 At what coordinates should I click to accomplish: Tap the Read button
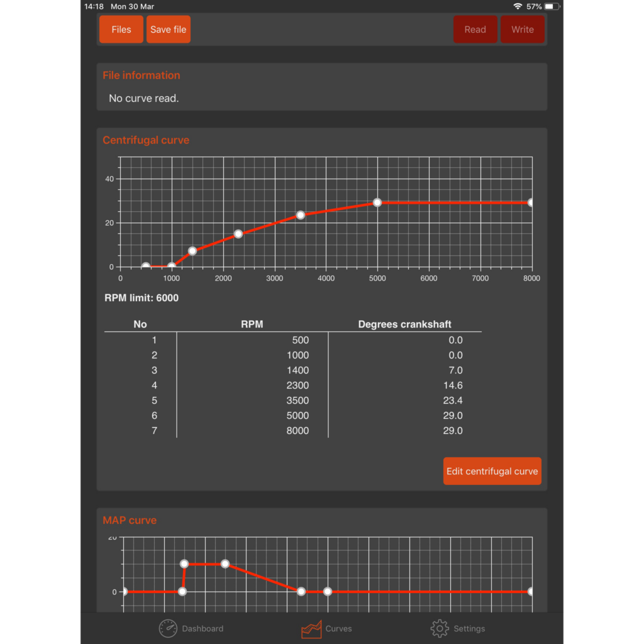tap(475, 30)
